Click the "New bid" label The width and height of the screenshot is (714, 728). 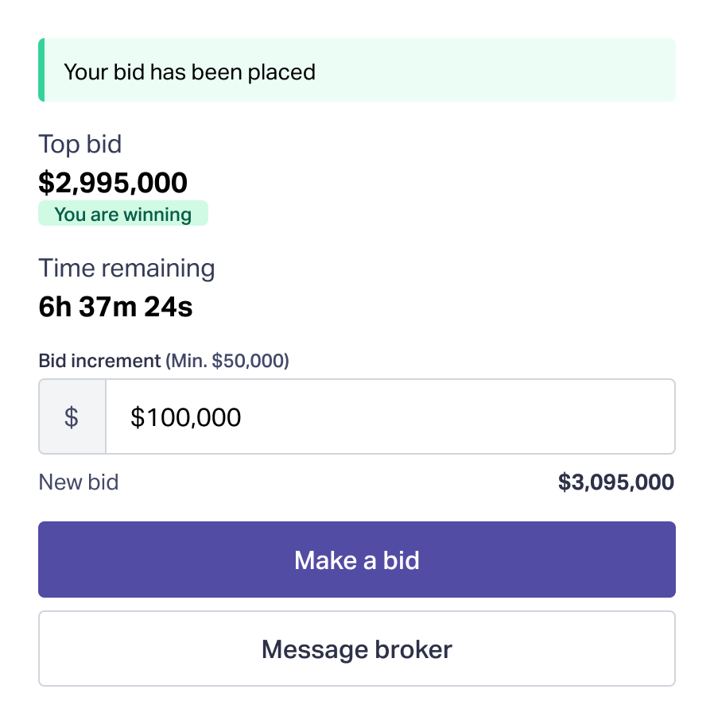[79, 482]
